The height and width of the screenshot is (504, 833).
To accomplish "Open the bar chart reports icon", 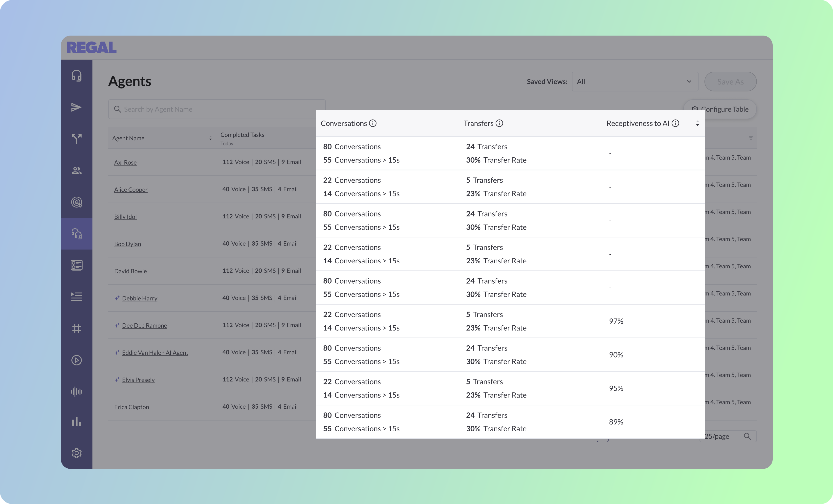I will click(76, 421).
